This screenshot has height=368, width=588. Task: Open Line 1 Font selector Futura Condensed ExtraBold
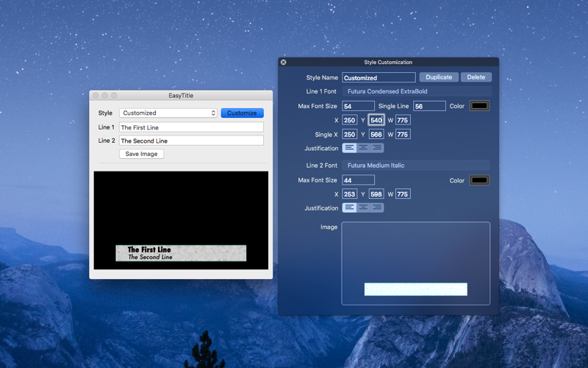[x=416, y=91]
